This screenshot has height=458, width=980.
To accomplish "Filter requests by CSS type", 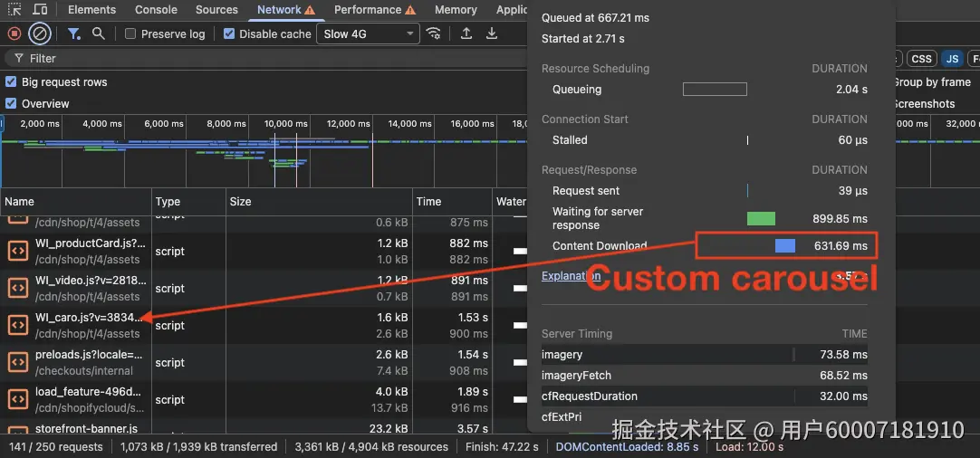I will 921,59.
